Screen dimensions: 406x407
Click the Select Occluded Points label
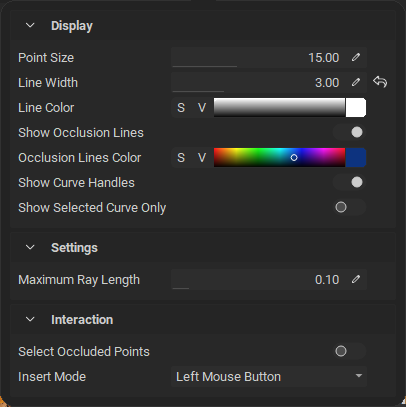tap(84, 352)
